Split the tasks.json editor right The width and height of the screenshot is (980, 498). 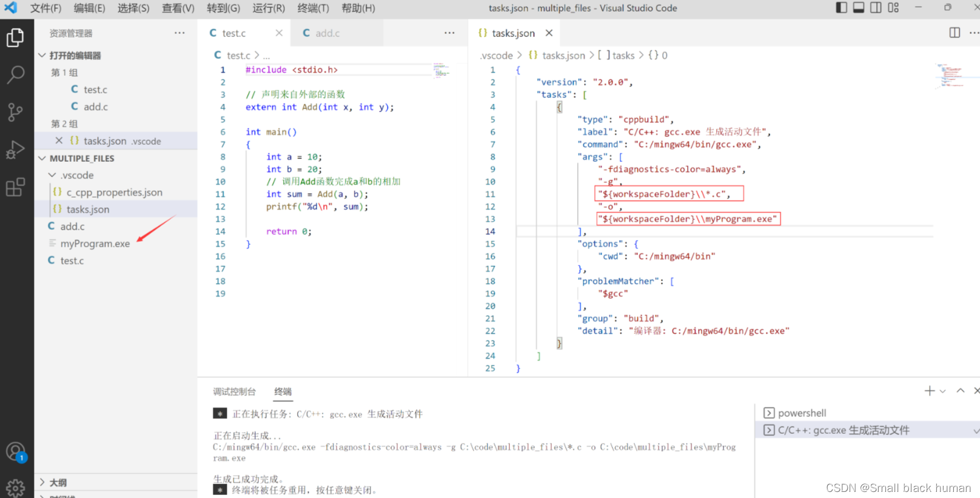(x=955, y=33)
